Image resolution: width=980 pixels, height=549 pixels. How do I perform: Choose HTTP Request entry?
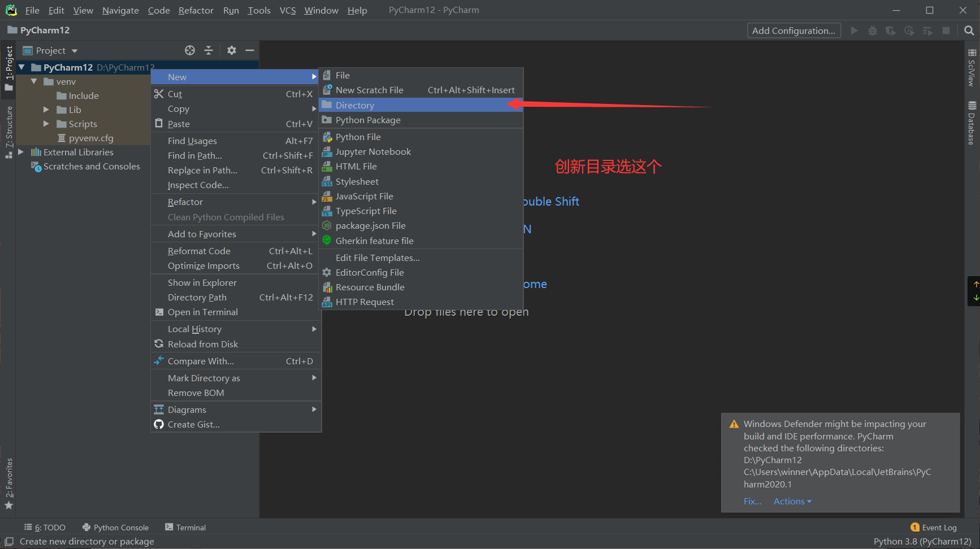pyautogui.click(x=420, y=302)
